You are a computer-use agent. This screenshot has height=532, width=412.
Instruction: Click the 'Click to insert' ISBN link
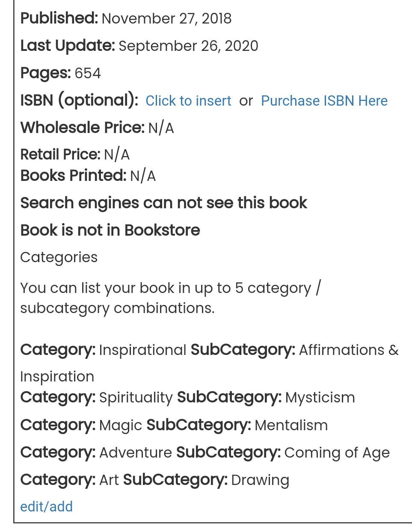[188, 101]
